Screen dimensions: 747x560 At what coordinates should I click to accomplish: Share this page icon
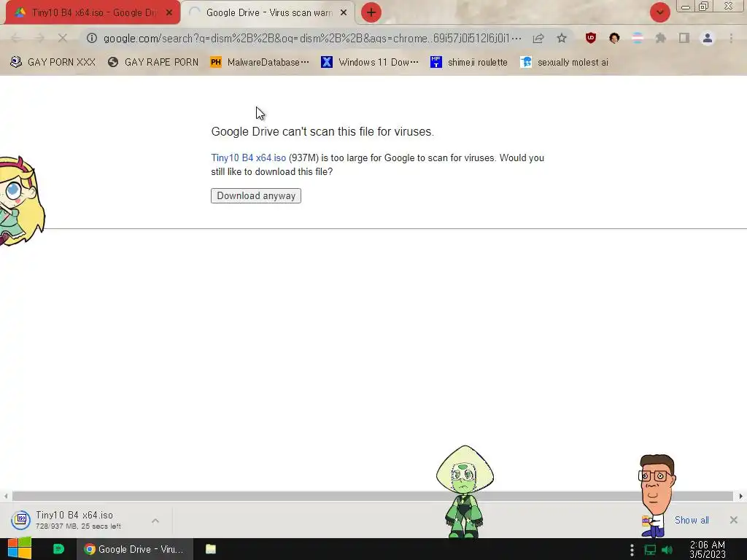(538, 38)
